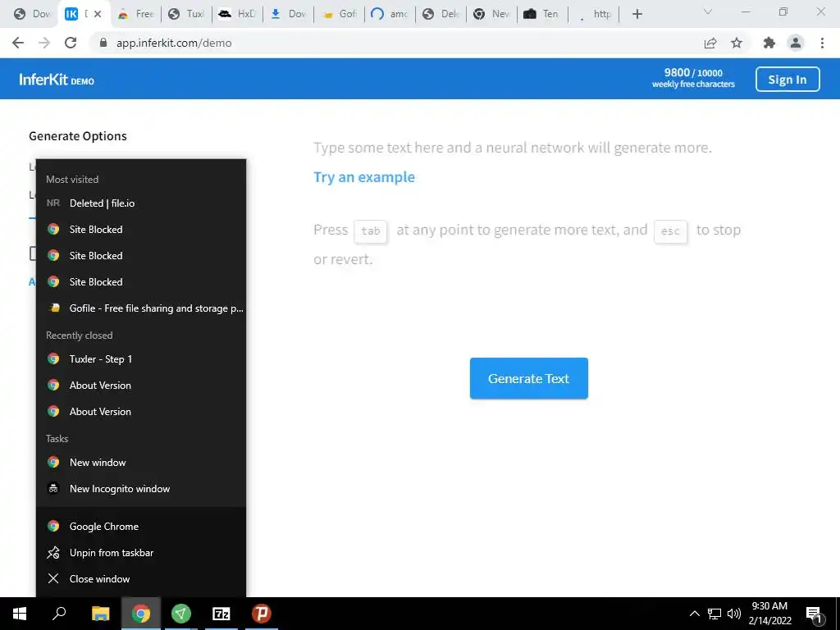Switch to the Ten tab

click(x=542, y=15)
